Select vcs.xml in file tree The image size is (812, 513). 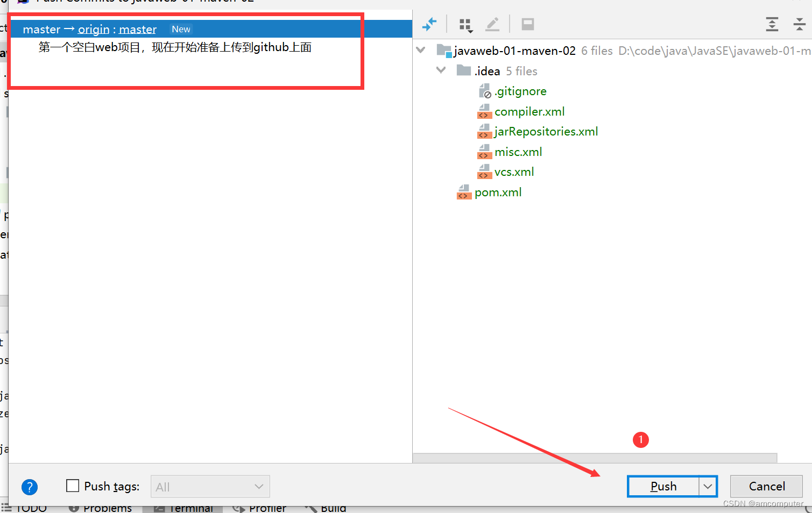click(x=514, y=172)
